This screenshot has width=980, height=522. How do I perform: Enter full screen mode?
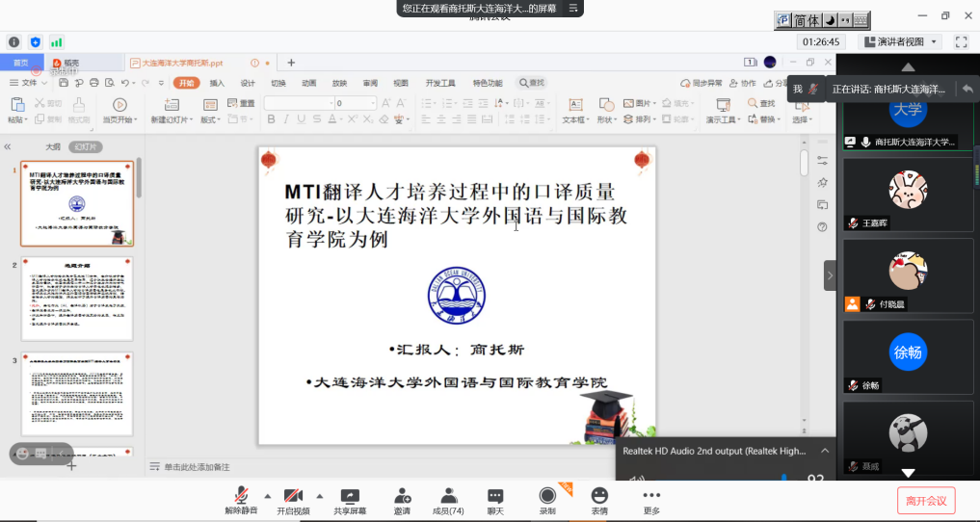tap(962, 41)
